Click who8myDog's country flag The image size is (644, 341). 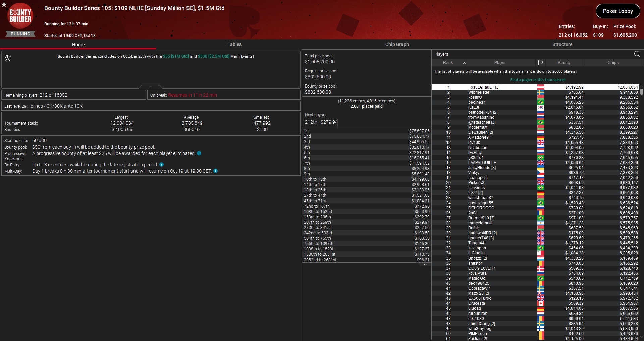pyautogui.click(x=540, y=329)
